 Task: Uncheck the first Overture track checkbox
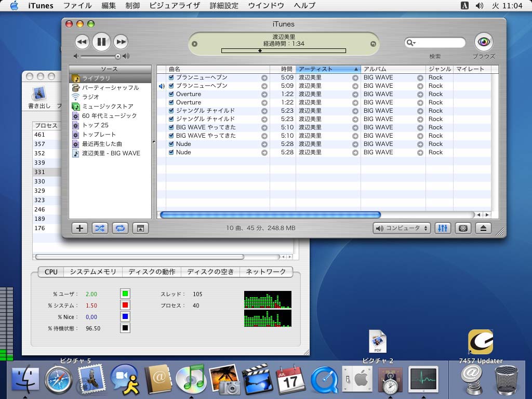171,94
